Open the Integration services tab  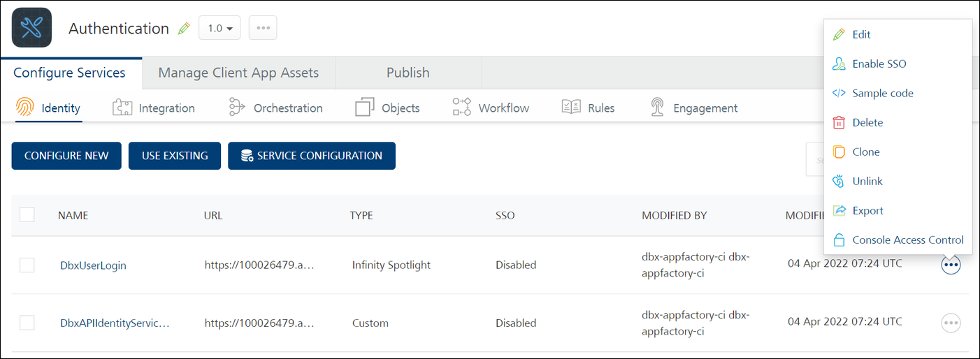click(154, 108)
